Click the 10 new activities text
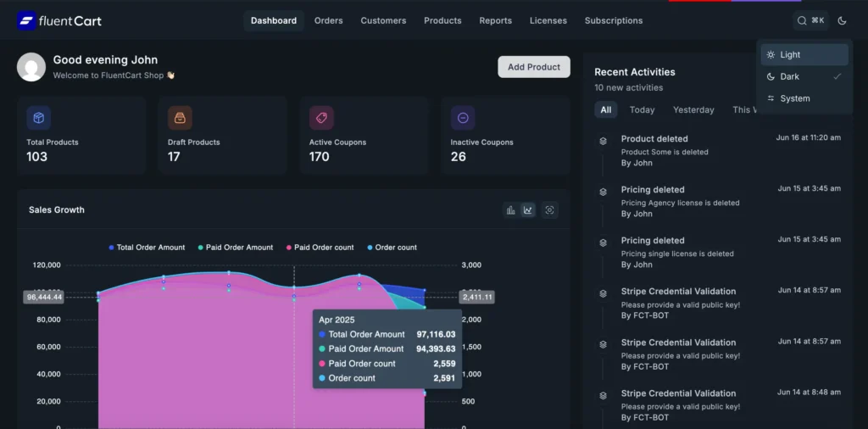This screenshot has height=429, width=868. pos(628,87)
